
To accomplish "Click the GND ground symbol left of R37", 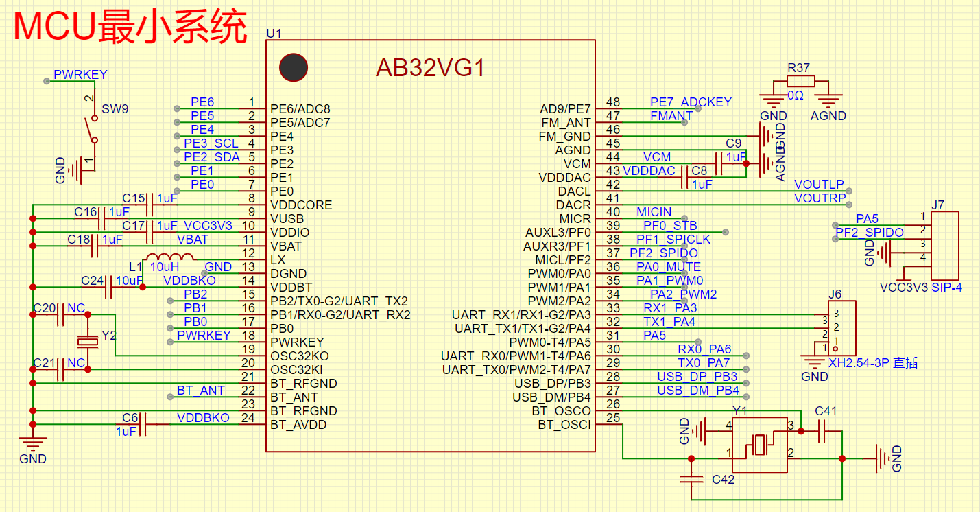I will click(x=774, y=101).
